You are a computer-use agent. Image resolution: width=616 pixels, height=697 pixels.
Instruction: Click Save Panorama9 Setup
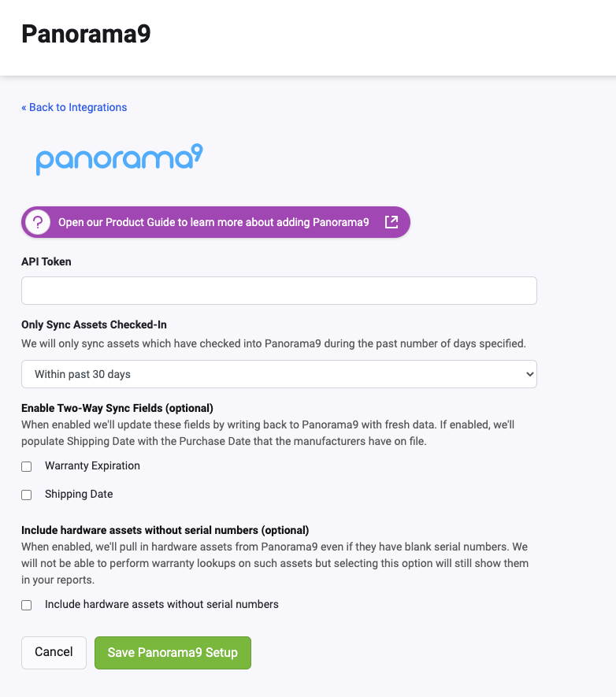(173, 652)
